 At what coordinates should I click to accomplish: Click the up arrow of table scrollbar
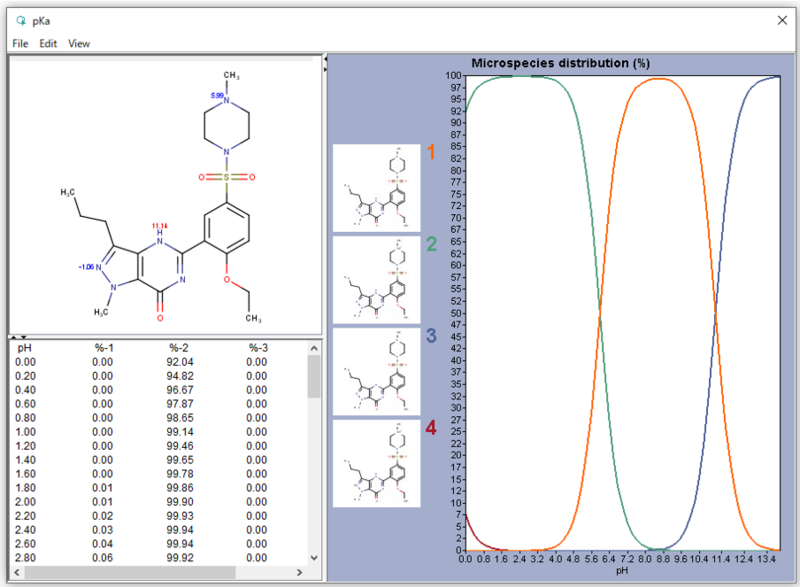pyautogui.click(x=314, y=348)
